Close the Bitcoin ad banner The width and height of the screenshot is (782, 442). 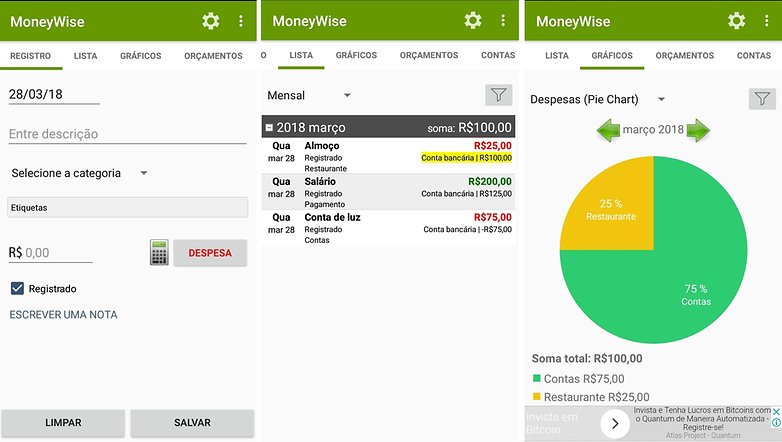point(776,412)
